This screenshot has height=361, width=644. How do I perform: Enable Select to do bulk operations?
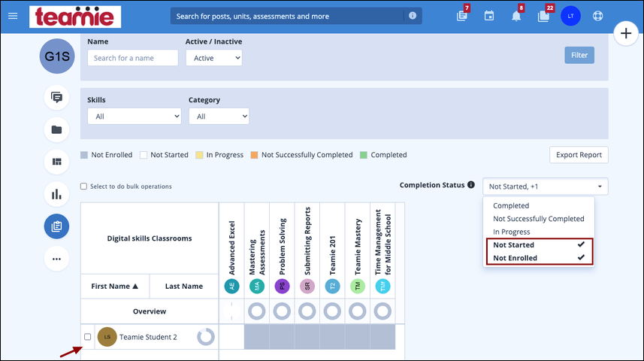coord(83,187)
